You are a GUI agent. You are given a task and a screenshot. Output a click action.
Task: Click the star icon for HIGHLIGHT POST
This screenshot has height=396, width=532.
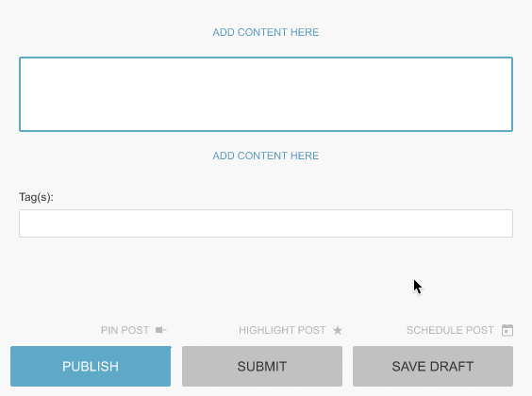[338, 330]
